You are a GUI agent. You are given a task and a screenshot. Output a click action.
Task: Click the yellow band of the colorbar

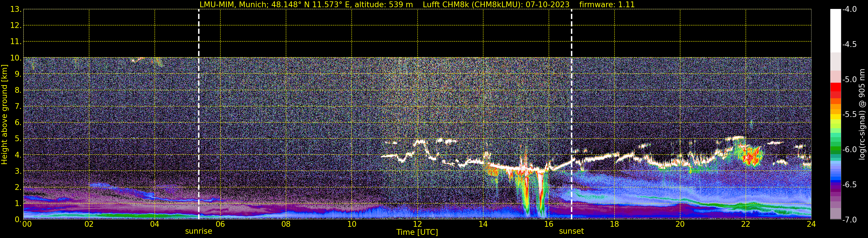point(836,117)
